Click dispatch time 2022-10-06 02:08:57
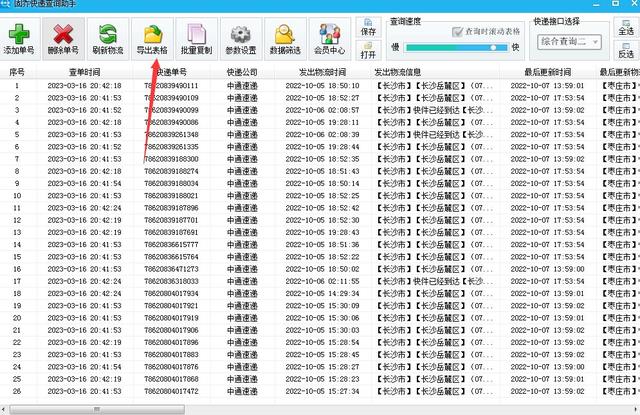The width and height of the screenshot is (640, 415). pyautogui.click(x=322, y=110)
